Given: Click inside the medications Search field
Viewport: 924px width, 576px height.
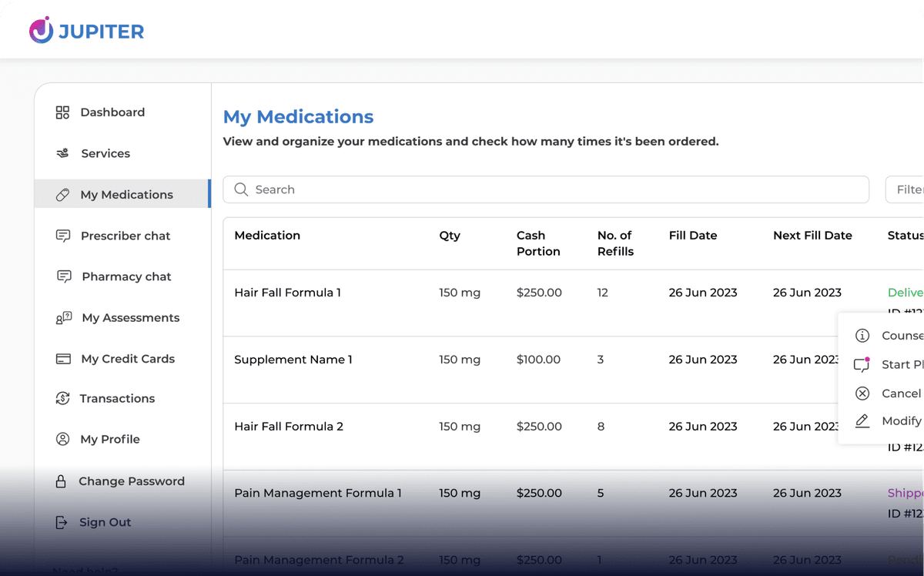Looking at the screenshot, I should [545, 189].
